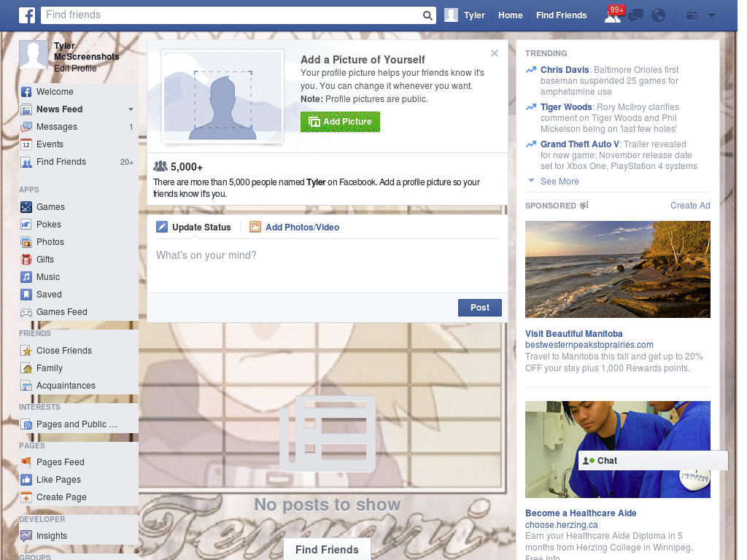Click the Like Pages thumbs-up icon
This screenshot has height=560, width=747.
[x=26, y=480]
